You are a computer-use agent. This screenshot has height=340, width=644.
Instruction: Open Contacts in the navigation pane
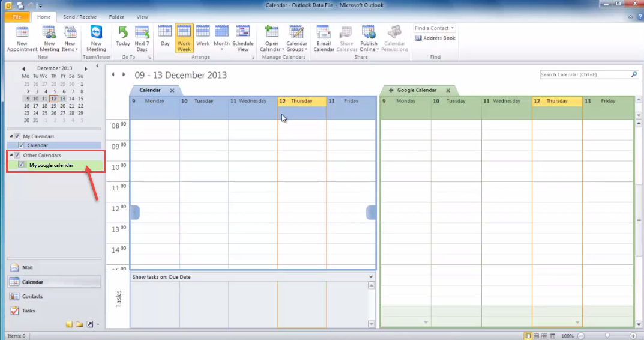pos(54,296)
